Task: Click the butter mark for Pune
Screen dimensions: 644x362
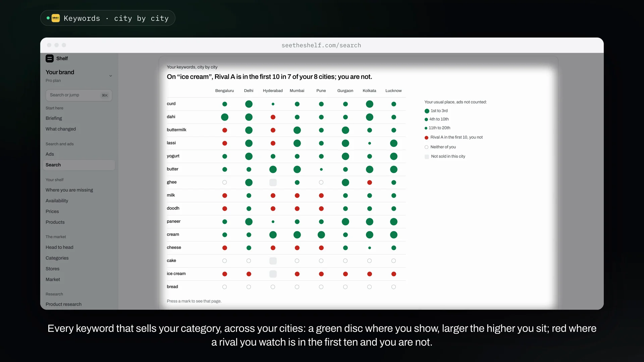Action: [x=321, y=169]
